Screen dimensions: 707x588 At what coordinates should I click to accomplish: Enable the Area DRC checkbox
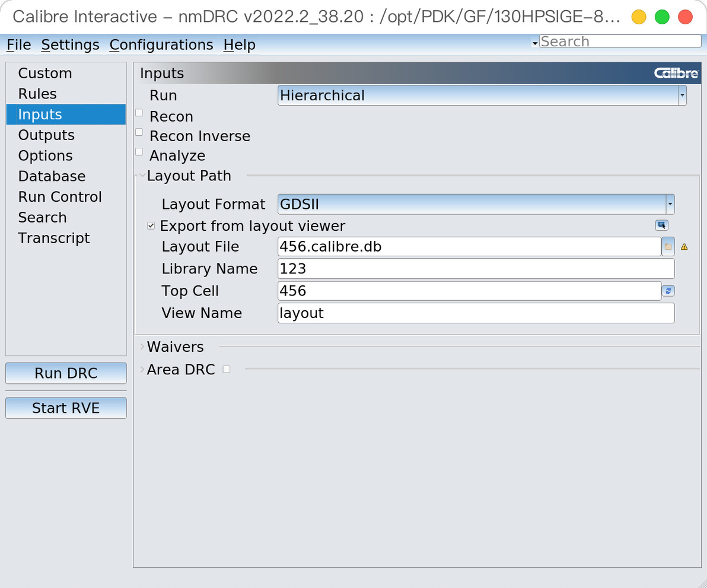pos(227,369)
